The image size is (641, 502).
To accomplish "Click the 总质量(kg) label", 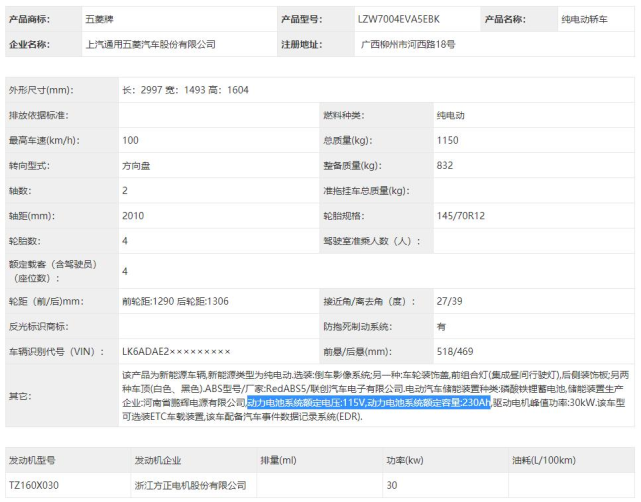I will 348,140.
